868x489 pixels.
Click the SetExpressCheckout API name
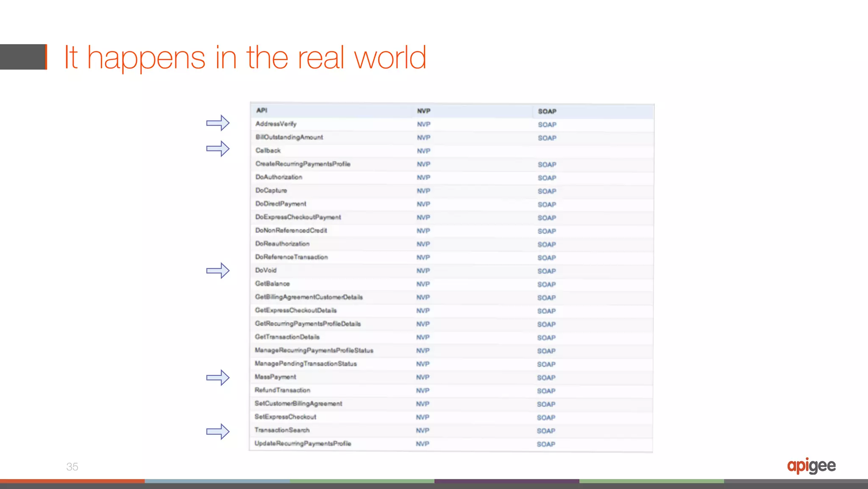click(x=285, y=417)
